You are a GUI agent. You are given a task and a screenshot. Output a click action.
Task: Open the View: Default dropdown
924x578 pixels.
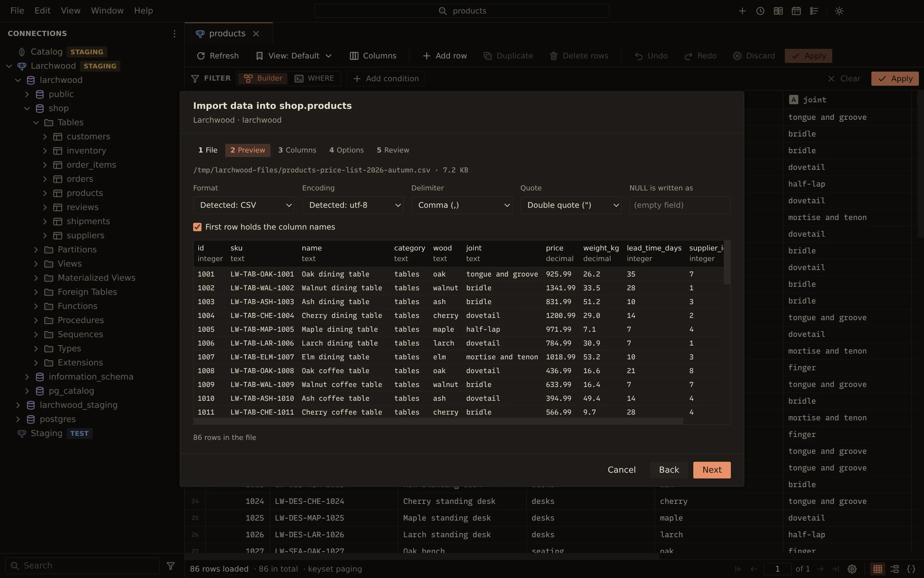tap(294, 56)
